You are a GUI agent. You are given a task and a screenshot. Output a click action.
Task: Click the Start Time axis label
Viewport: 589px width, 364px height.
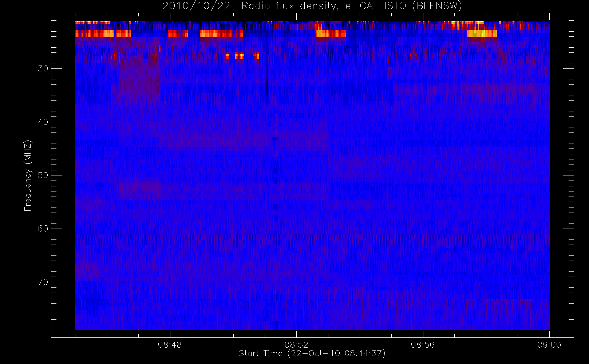tap(312, 353)
